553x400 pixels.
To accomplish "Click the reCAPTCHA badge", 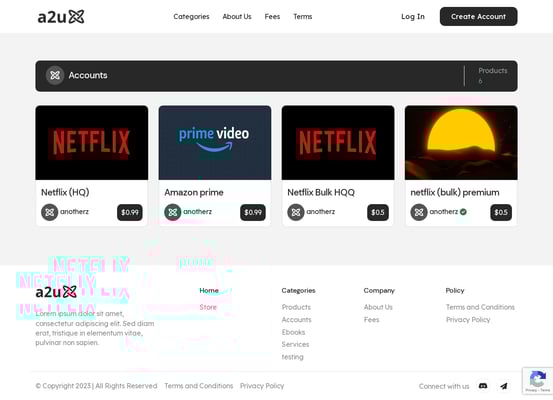I will 537,381.
